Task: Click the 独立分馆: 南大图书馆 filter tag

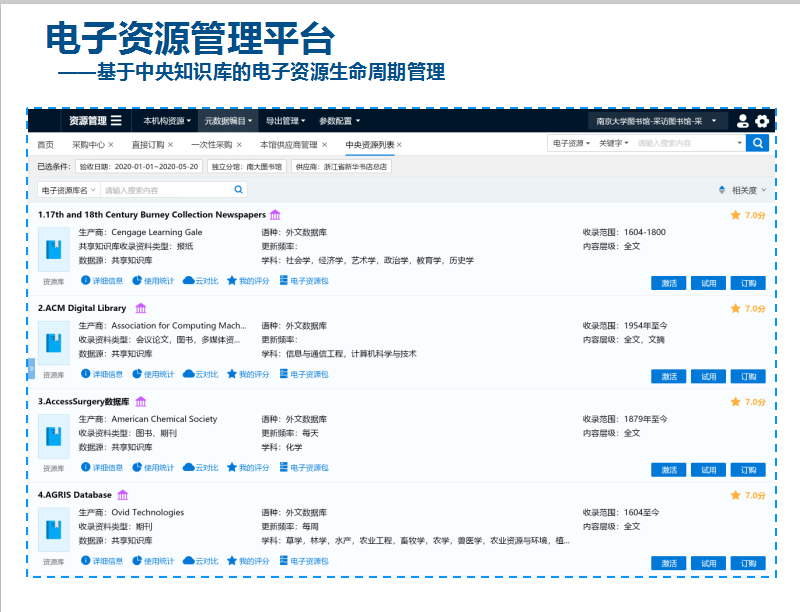Action: click(247, 167)
